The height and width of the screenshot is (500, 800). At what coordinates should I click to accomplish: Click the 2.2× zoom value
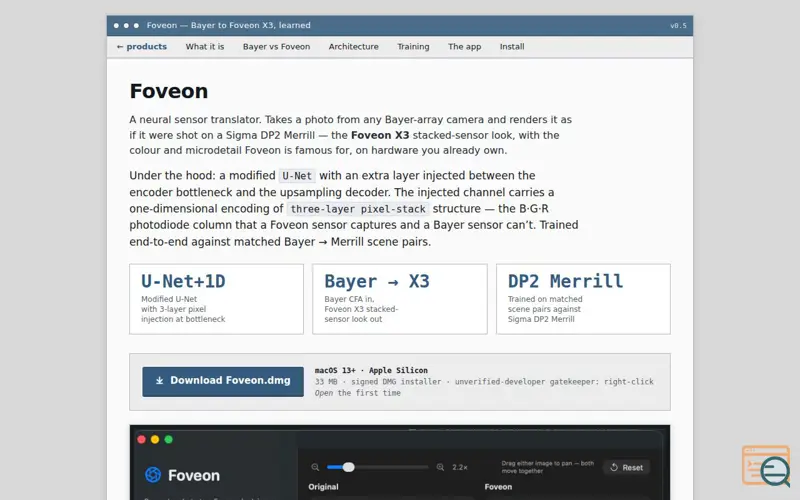pyautogui.click(x=460, y=467)
